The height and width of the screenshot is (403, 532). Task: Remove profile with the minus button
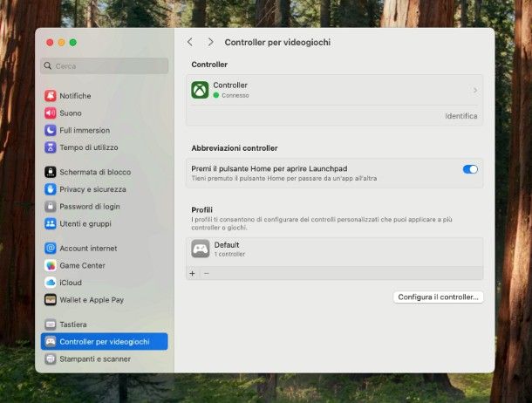[207, 273]
